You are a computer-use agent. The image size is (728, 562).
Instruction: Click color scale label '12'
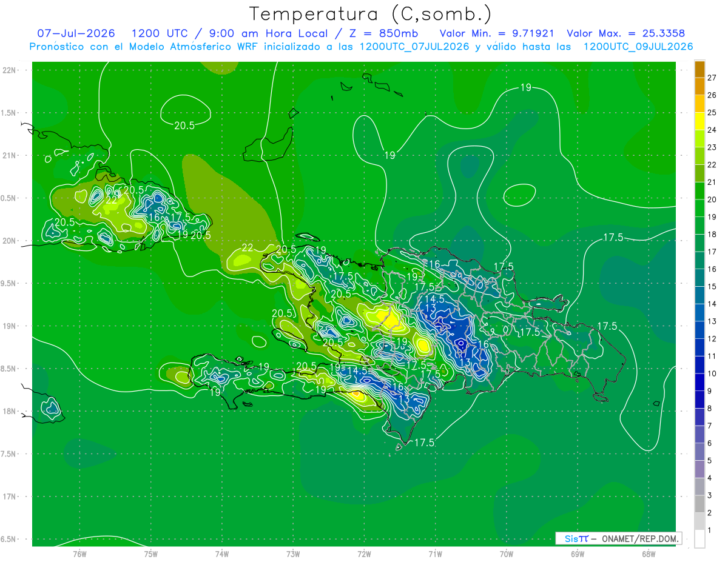pos(712,339)
